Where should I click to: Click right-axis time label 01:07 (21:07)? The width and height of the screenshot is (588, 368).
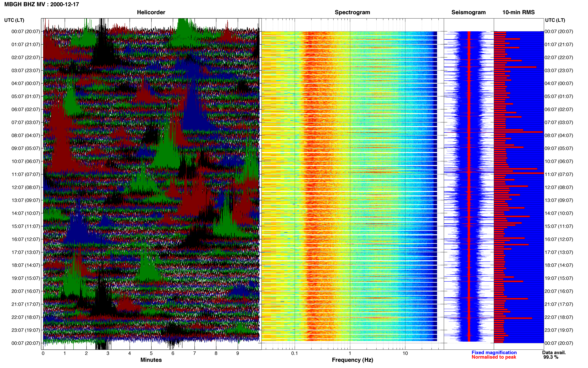(559, 45)
